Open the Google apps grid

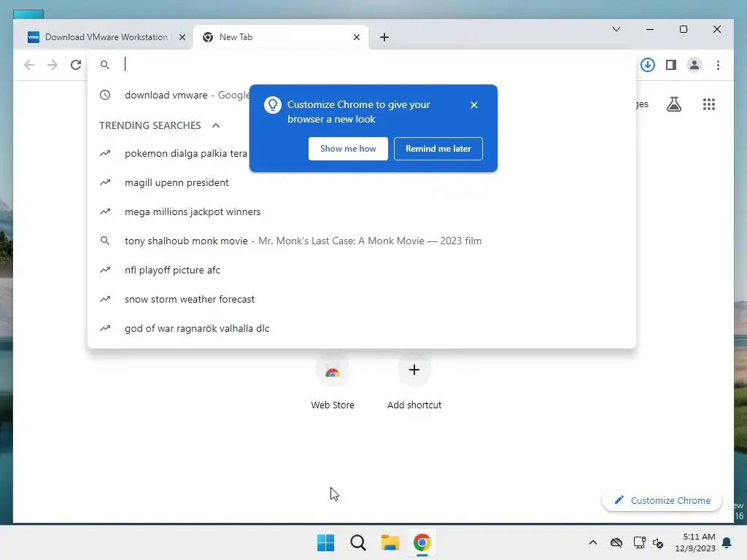click(x=709, y=104)
